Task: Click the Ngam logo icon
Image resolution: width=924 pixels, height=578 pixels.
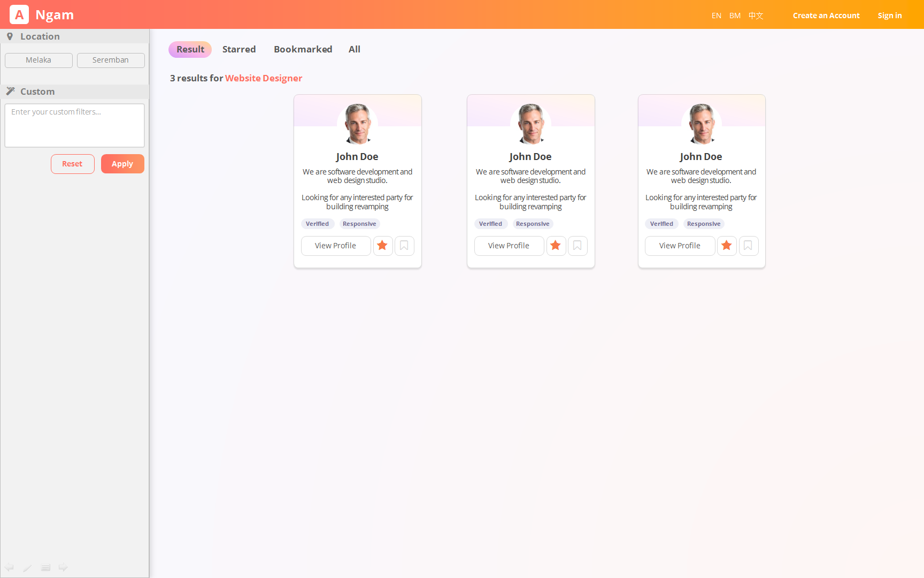Action: tap(19, 15)
